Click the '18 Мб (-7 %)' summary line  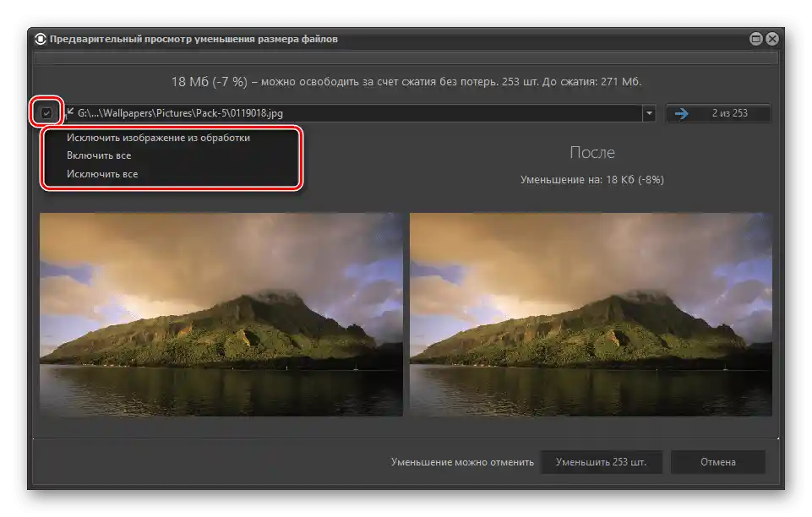pyautogui.click(x=406, y=82)
